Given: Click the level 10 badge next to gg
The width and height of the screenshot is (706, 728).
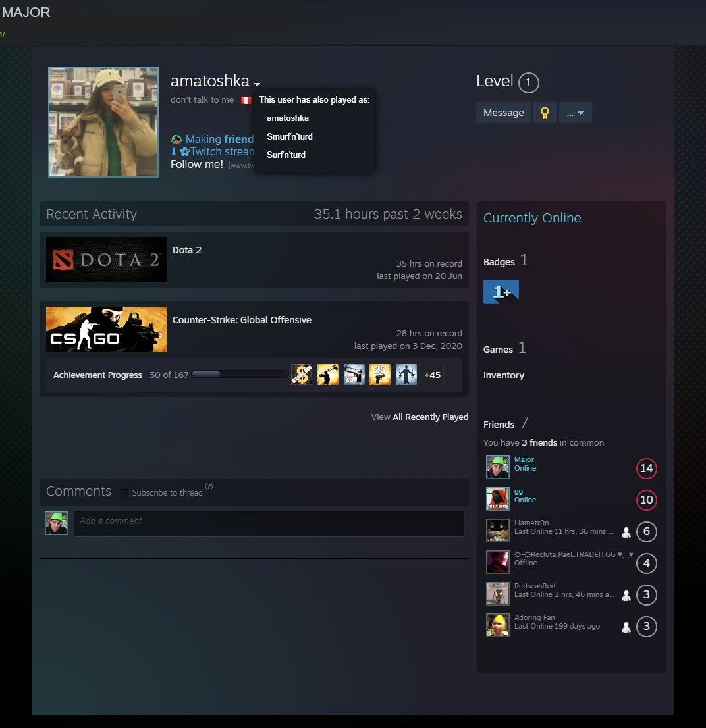Looking at the screenshot, I should click(x=647, y=500).
